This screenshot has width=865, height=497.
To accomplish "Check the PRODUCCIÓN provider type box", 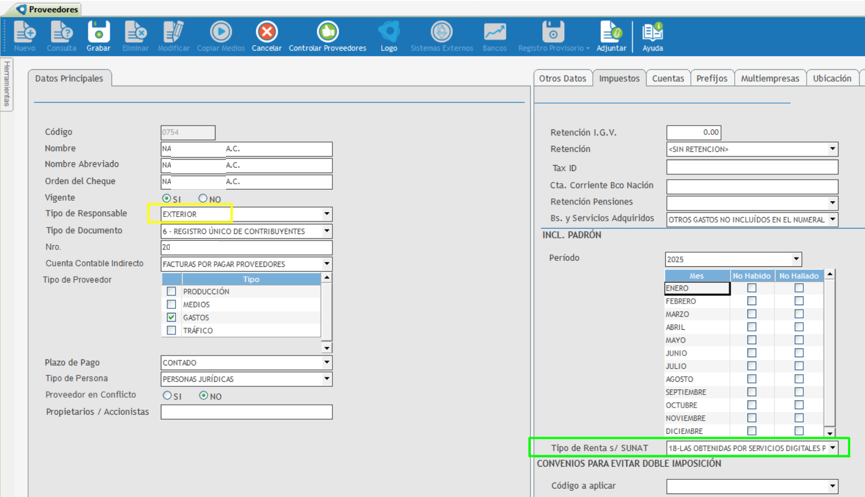I will (171, 292).
